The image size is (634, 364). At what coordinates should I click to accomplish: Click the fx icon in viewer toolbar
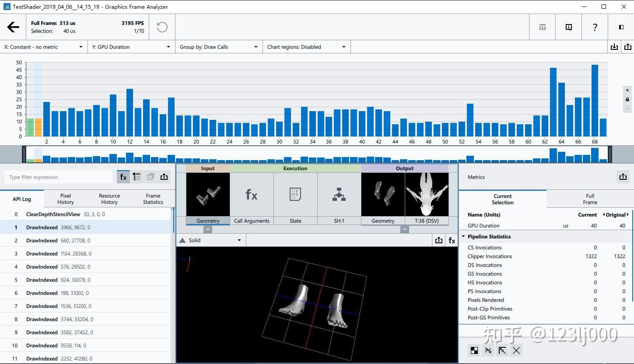tap(452, 240)
